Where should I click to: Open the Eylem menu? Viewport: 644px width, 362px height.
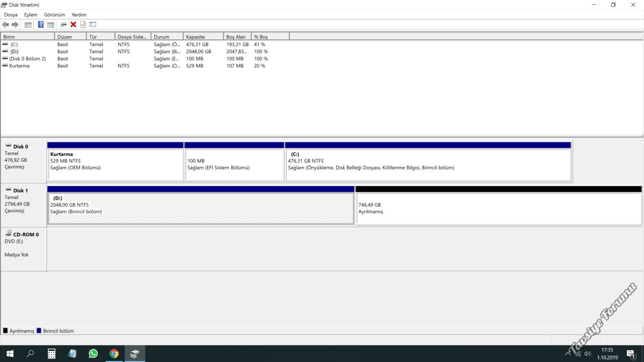(31, 15)
